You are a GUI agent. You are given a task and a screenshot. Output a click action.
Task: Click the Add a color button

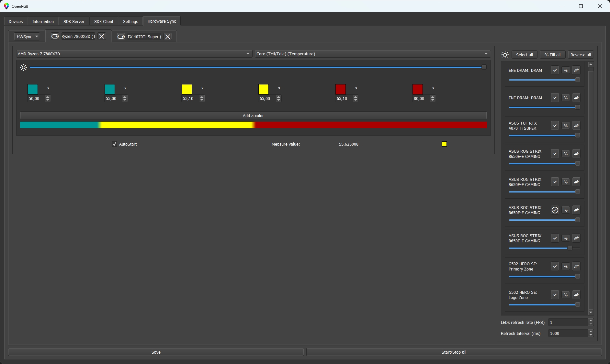(253, 116)
